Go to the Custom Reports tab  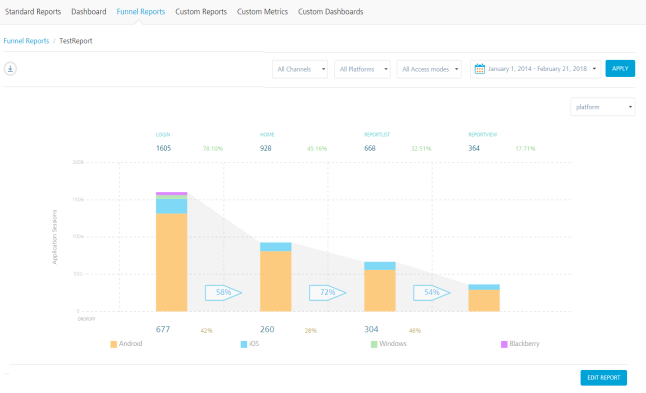(201, 12)
